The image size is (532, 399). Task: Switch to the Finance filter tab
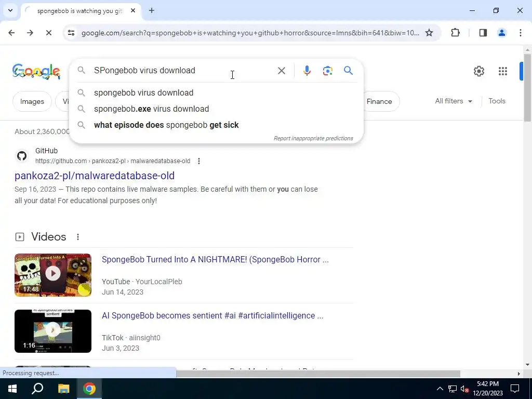pyautogui.click(x=379, y=101)
